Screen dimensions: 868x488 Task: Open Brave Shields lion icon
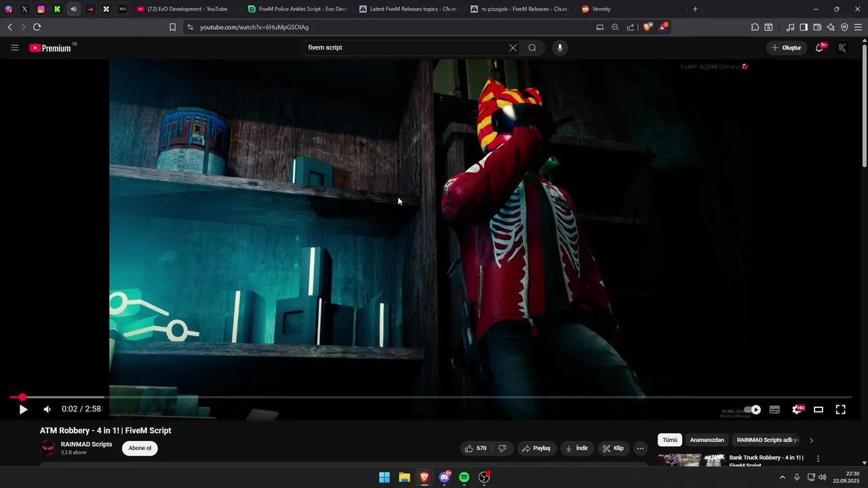(x=648, y=27)
